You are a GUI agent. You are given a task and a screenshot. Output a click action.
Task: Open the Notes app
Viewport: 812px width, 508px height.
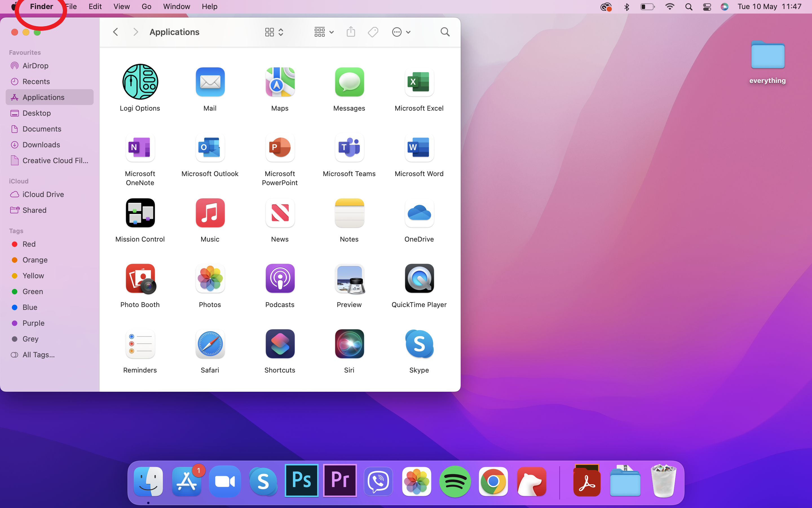coord(349,213)
